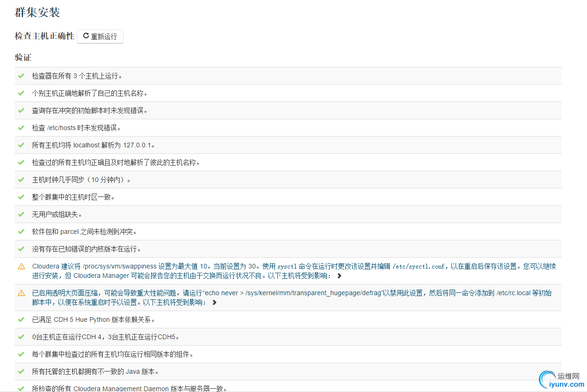This screenshot has width=587, height=392.
Task: Click green check beside 所有托管的主机都拥有不一致的 Java 版本
Action: click(21, 371)
